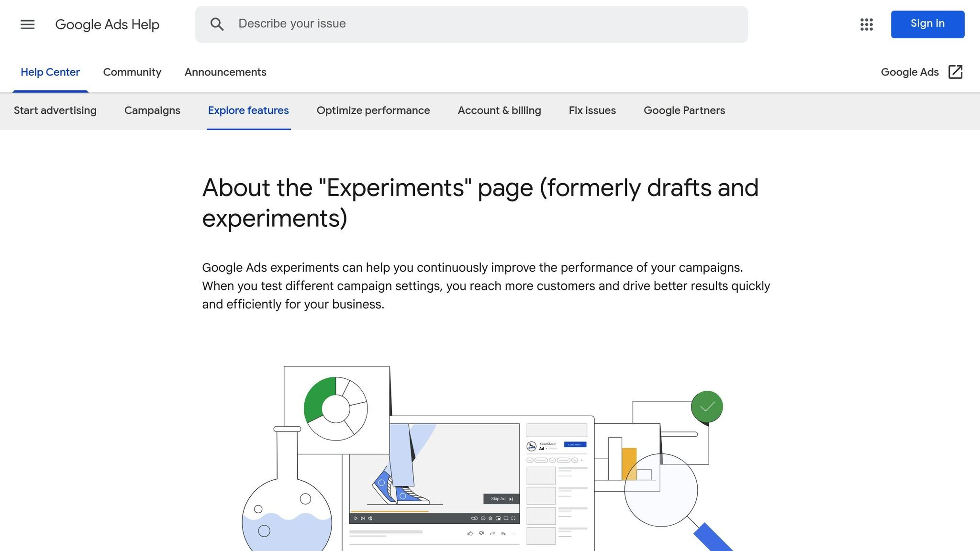980x551 pixels.
Task: Open Google Ads via the external link icon
Action: [x=955, y=72]
